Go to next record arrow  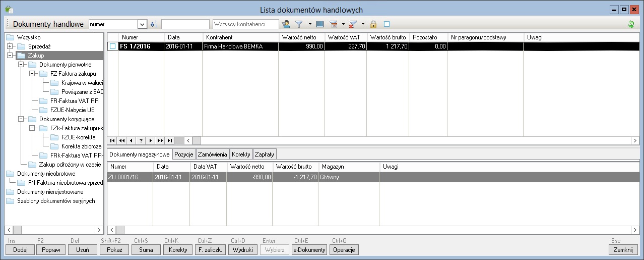[150, 140]
